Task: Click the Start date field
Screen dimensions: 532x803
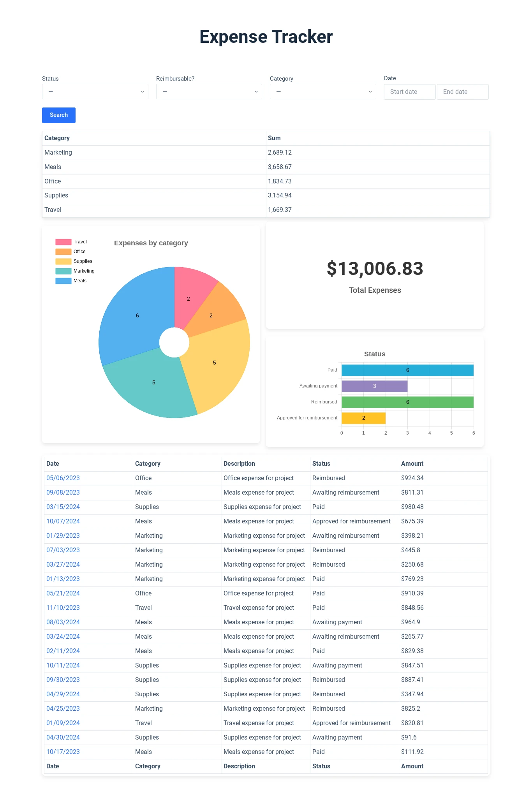Action: [410, 92]
